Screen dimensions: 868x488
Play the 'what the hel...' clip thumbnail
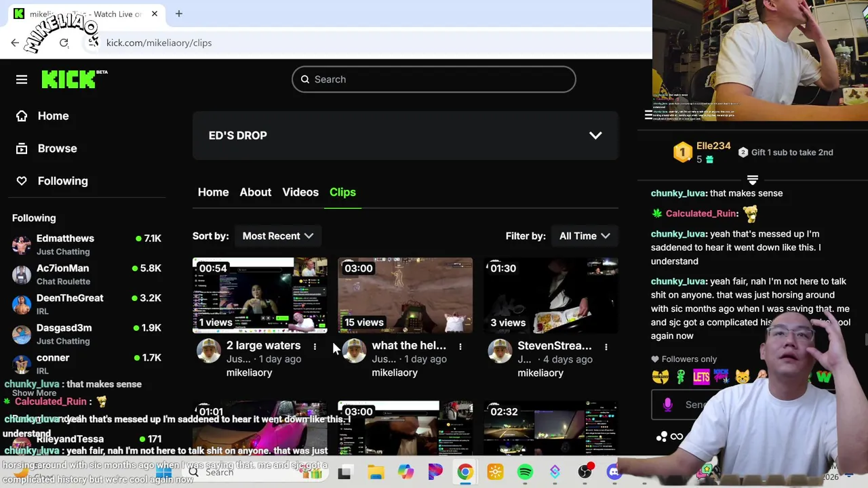coord(406,296)
